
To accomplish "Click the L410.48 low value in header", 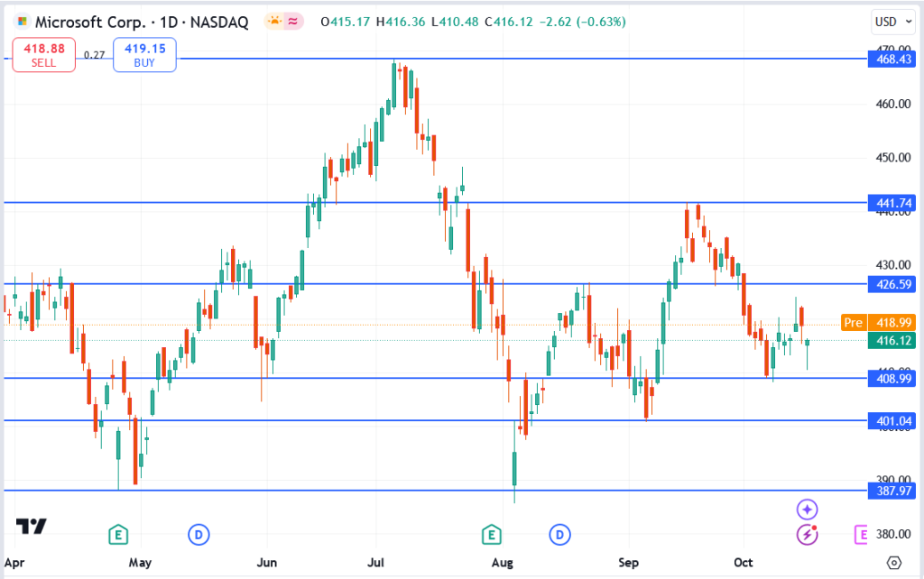I will (x=455, y=22).
